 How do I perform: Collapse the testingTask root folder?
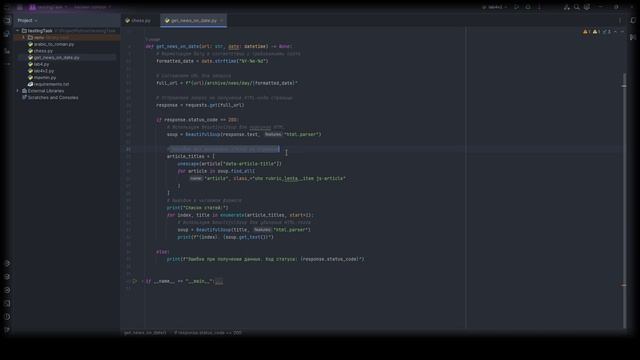pos(18,31)
